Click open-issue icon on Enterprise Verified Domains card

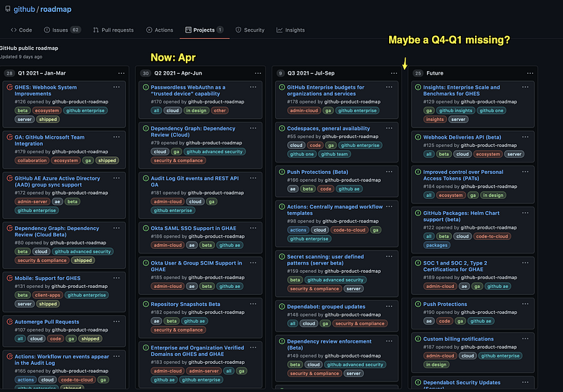coord(146,348)
